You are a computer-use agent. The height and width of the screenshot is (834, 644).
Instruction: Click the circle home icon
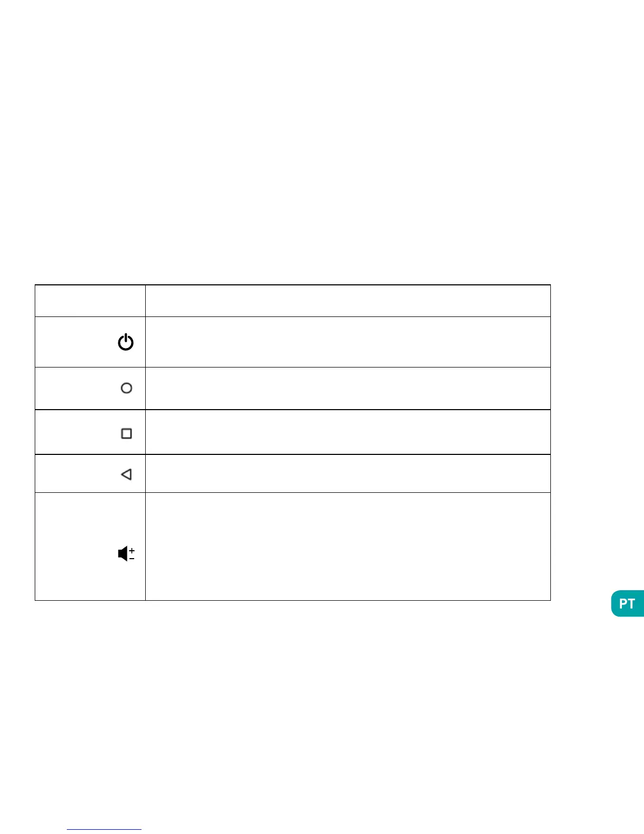(x=126, y=388)
